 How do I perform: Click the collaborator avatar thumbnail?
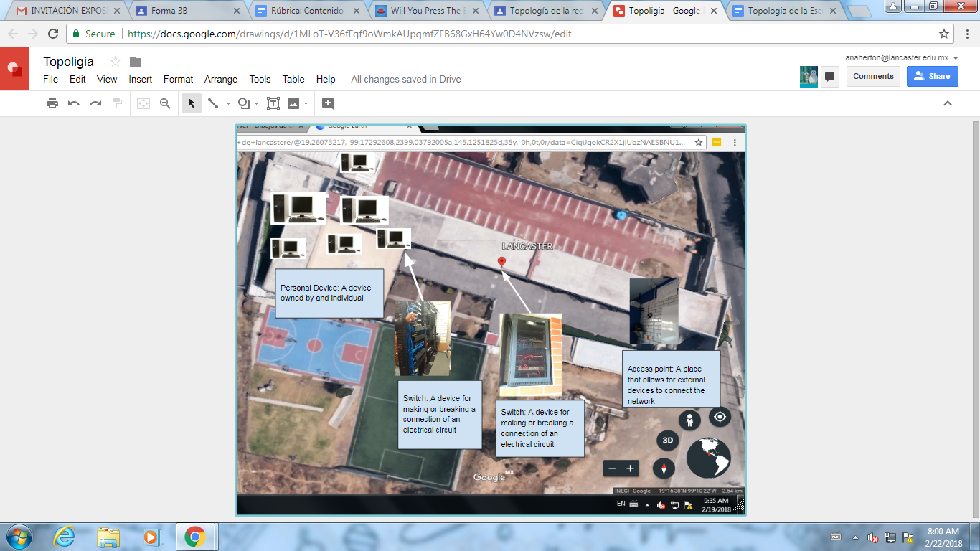809,76
